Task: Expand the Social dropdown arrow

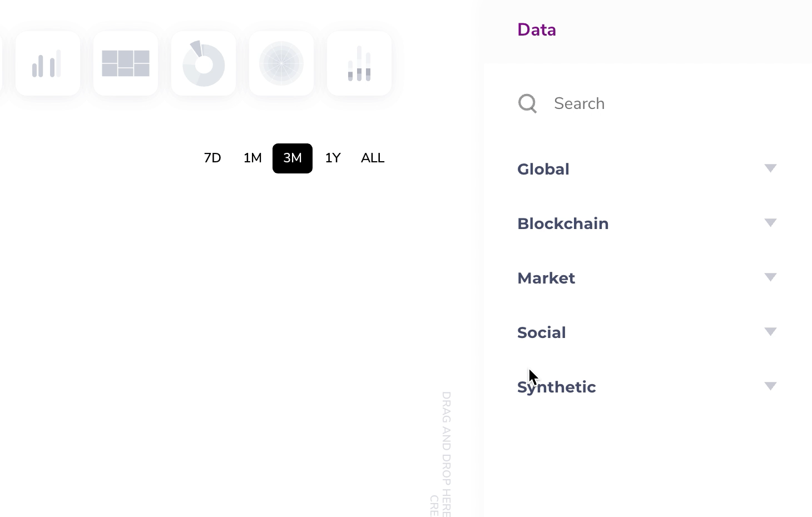Action: 770,332
